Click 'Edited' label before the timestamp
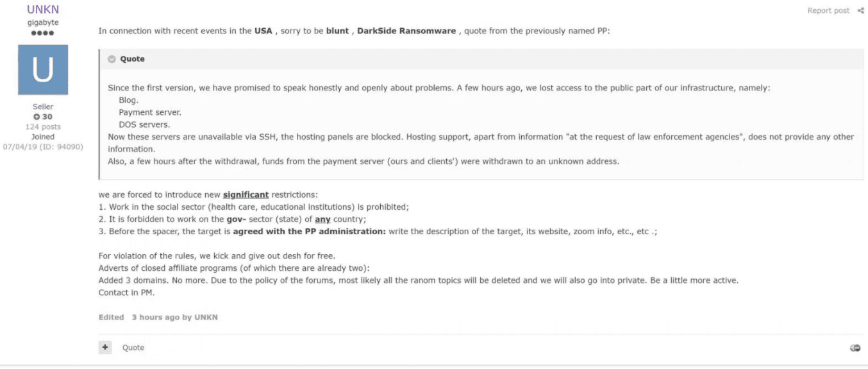The height and width of the screenshot is (369, 868). pyautogui.click(x=111, y=317)
